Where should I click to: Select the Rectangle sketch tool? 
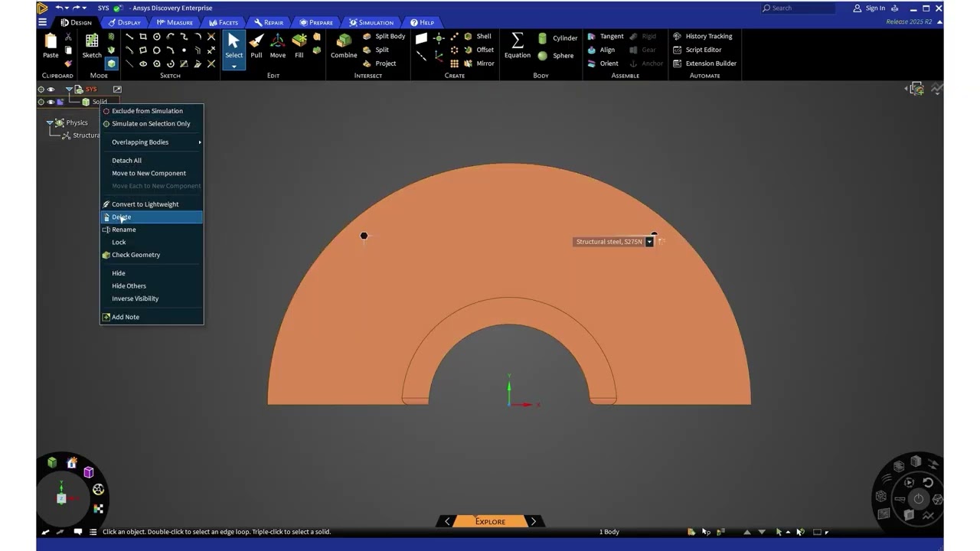point(143,36)
